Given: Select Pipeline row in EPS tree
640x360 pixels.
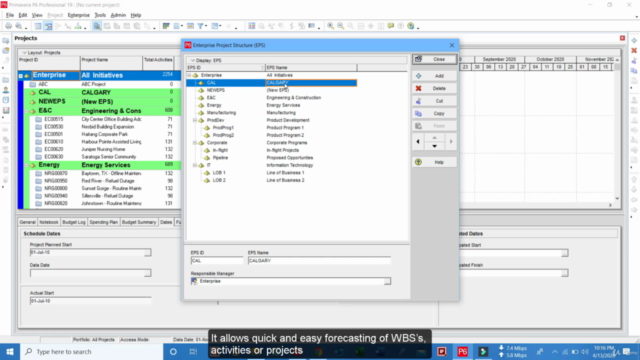Looking at the screenshot, I should pos(271,158).
